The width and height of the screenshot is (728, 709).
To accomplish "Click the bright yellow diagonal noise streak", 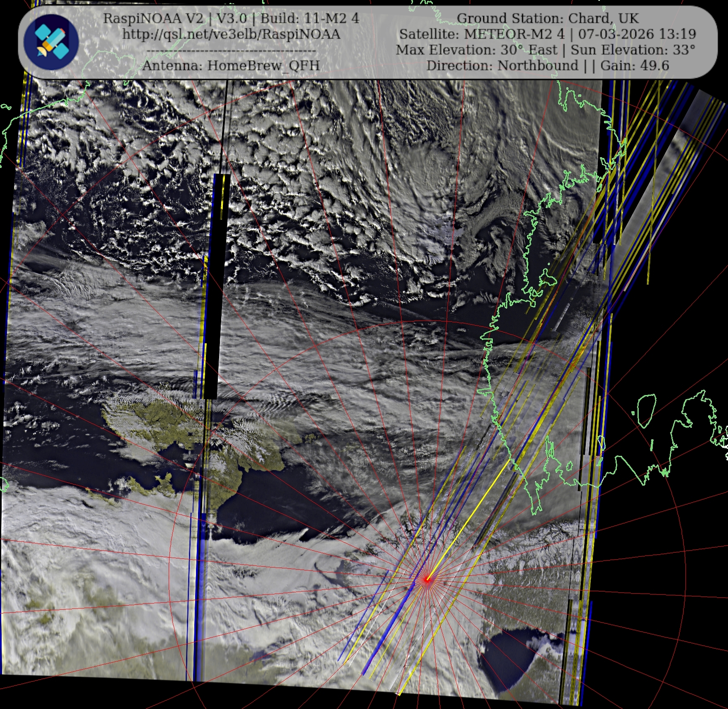I will pyautogui.click(x=467, y=521).
